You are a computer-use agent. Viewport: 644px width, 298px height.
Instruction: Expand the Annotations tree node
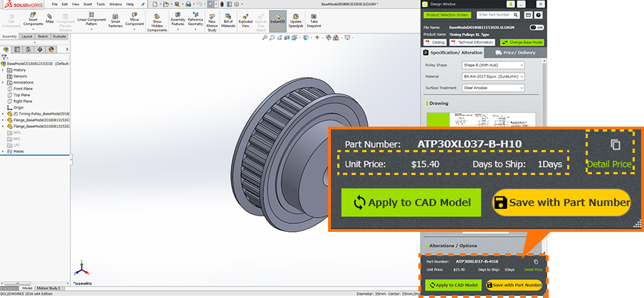[3, 83]
